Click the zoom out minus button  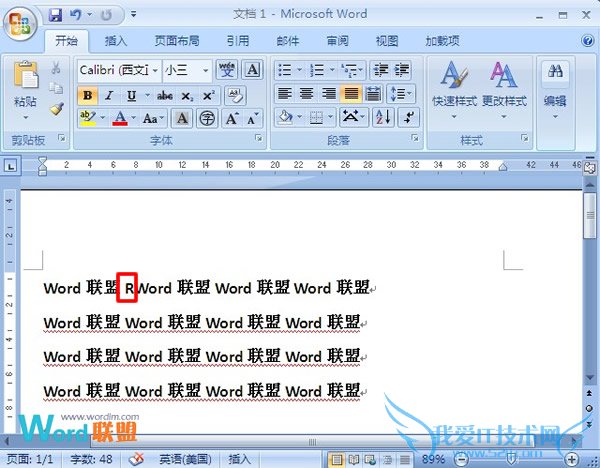462,459
